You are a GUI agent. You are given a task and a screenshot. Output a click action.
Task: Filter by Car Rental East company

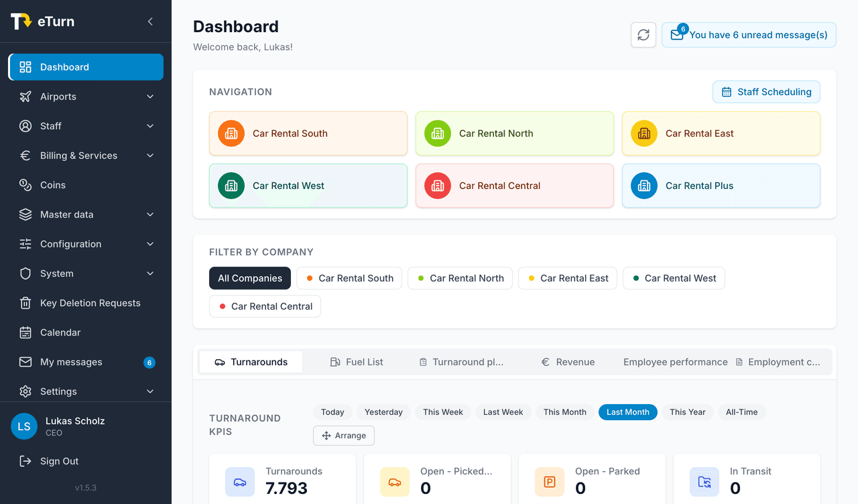[568, 278]
